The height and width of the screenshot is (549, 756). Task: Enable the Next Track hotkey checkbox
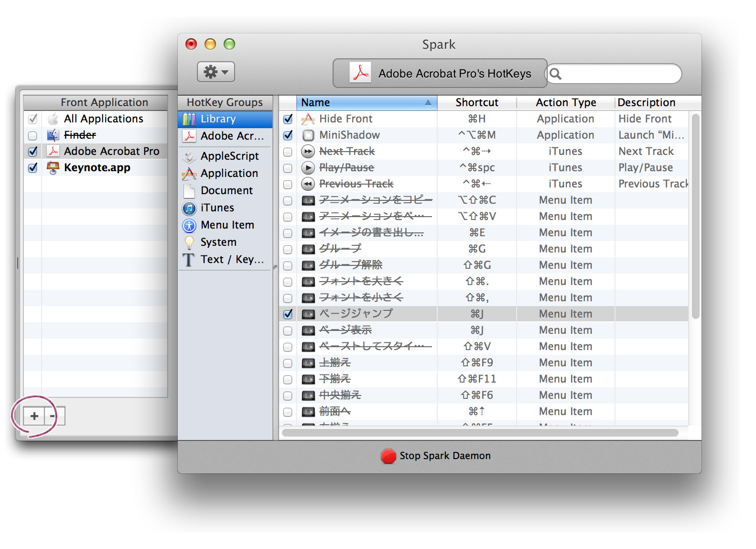click(288, 152)
